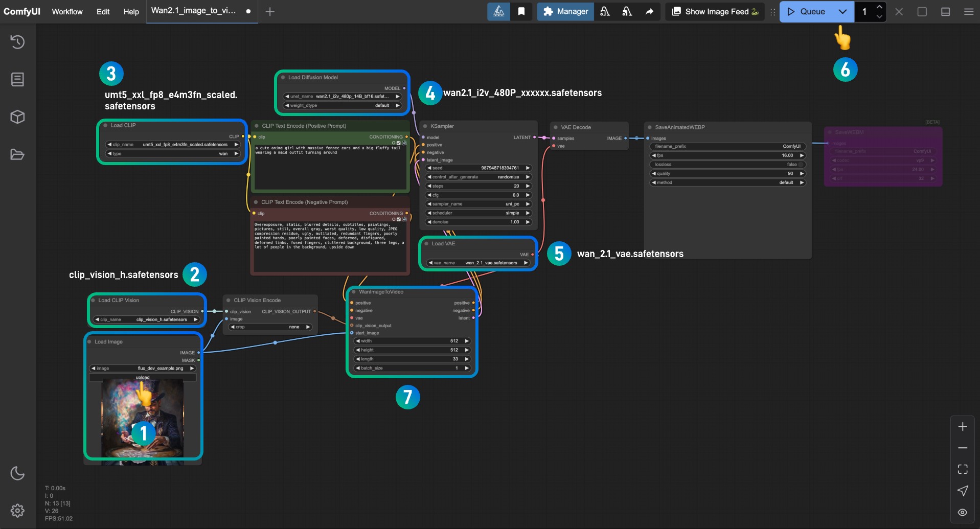Open the Edit menu

click(x=103, y=11)
